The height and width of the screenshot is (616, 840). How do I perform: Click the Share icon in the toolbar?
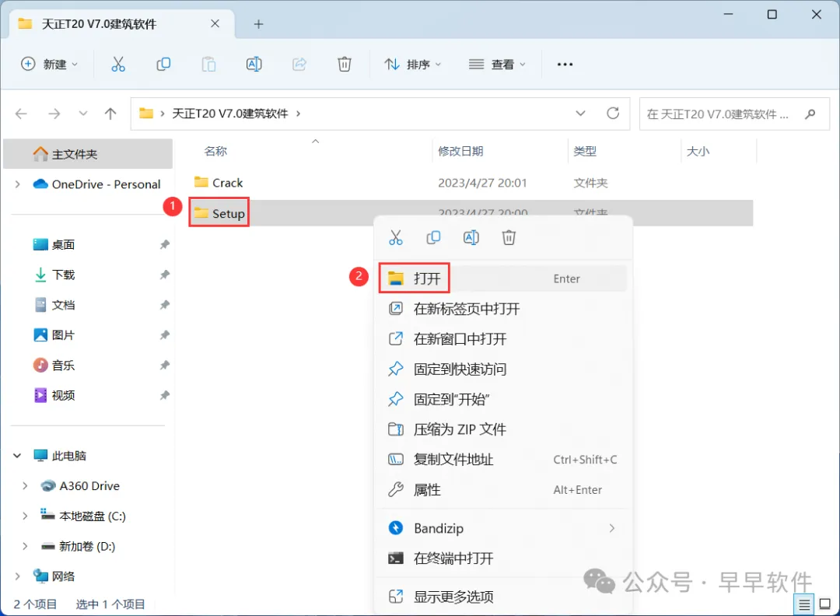point(299,65)
